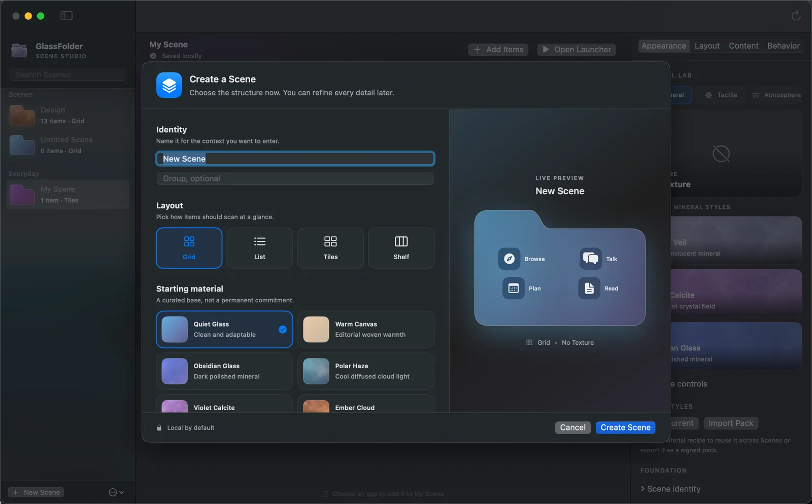Select the Tiles layout option
The width and height of the screenshot is (812, 504).
330,248
